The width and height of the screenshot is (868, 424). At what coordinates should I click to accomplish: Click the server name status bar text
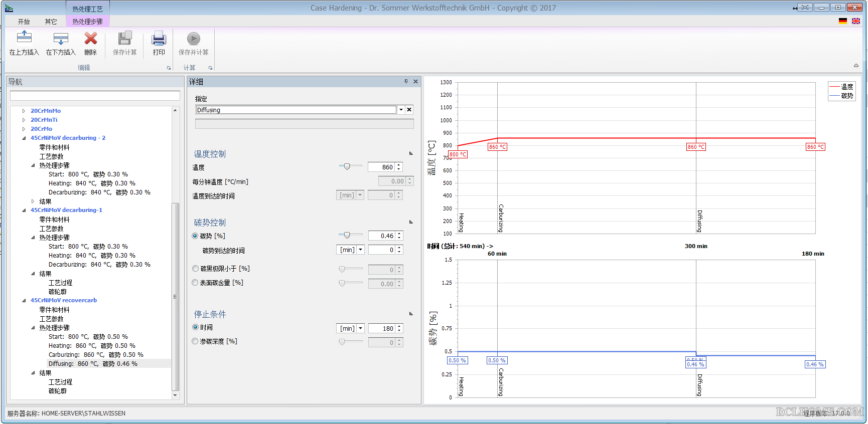[x=66, y=413]
